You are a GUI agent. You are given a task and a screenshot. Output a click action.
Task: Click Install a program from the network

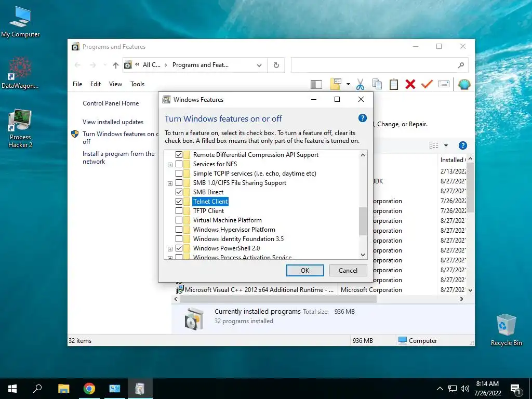click(118, 158)
